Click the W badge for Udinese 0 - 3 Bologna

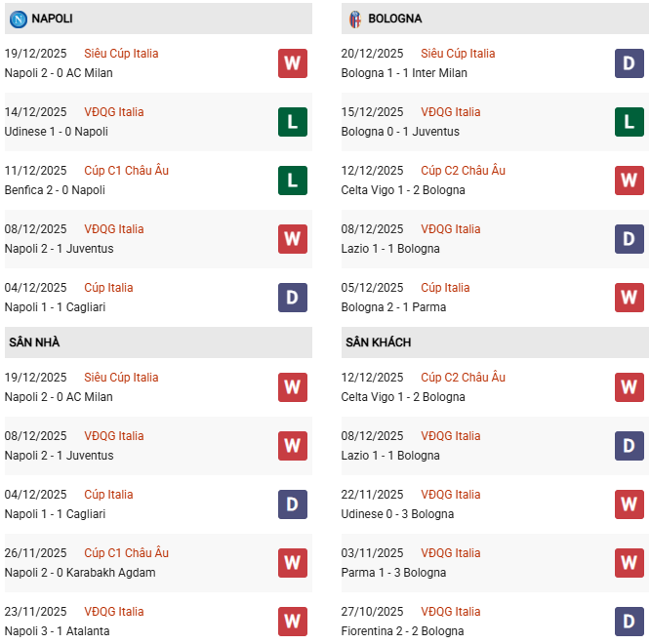629,504
